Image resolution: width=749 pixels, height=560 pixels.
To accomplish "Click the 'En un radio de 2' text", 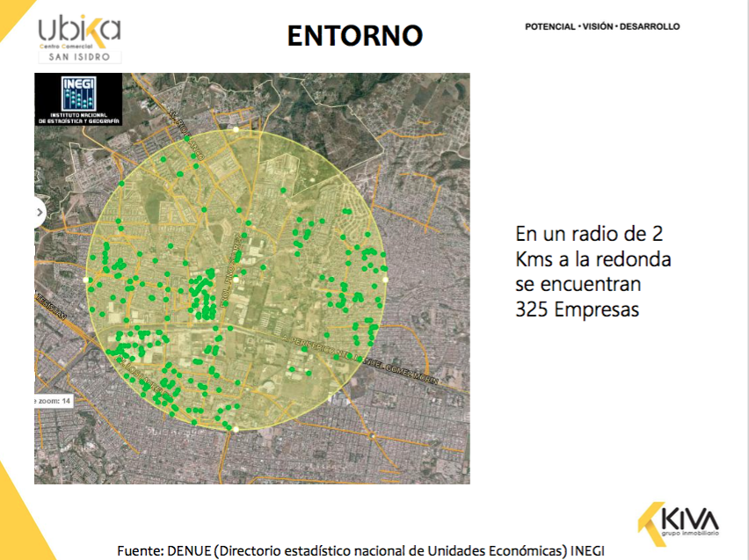I will coord(589,234).
